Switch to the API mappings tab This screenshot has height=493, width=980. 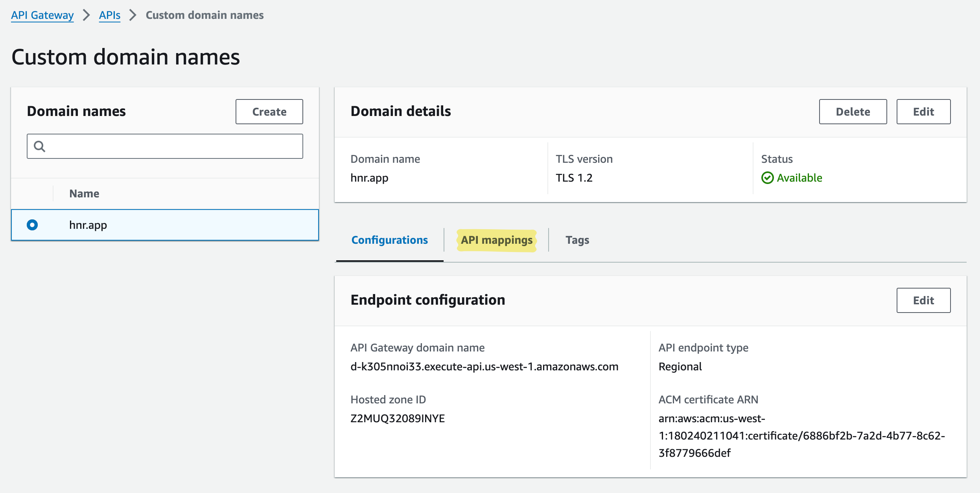click(497, 240)
